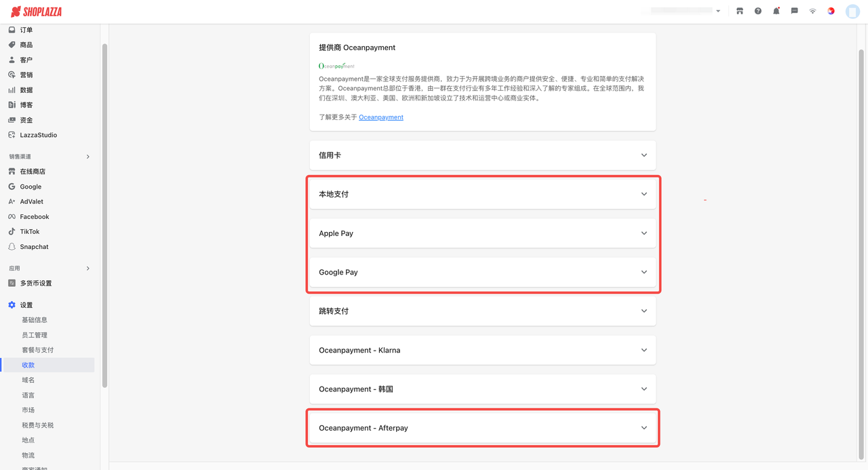
Task: Expand Oceanpayment - Klarna chevron
Action: (x=644, y=350)
